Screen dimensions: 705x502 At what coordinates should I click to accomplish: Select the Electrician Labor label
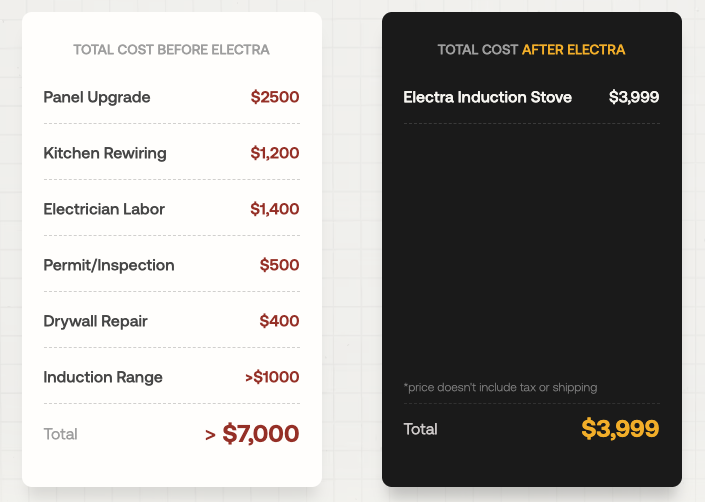pyautogui.click(x=104, y=209)
